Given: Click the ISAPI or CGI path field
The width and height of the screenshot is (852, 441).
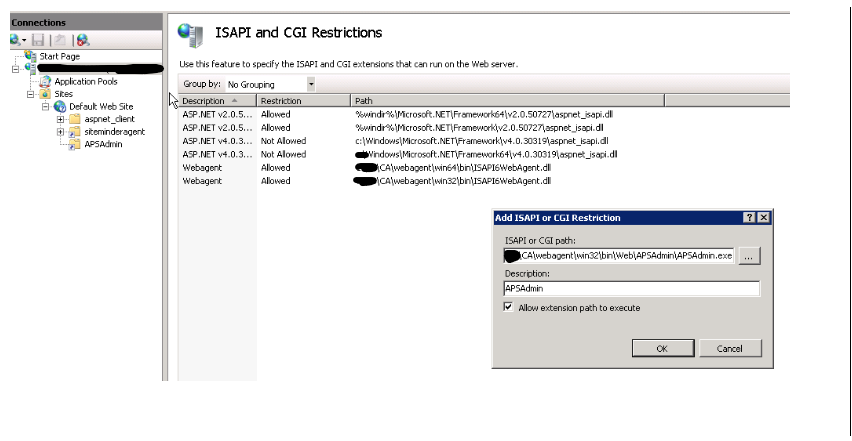Looking at the screenshot, I should click(x=619, y=256).
